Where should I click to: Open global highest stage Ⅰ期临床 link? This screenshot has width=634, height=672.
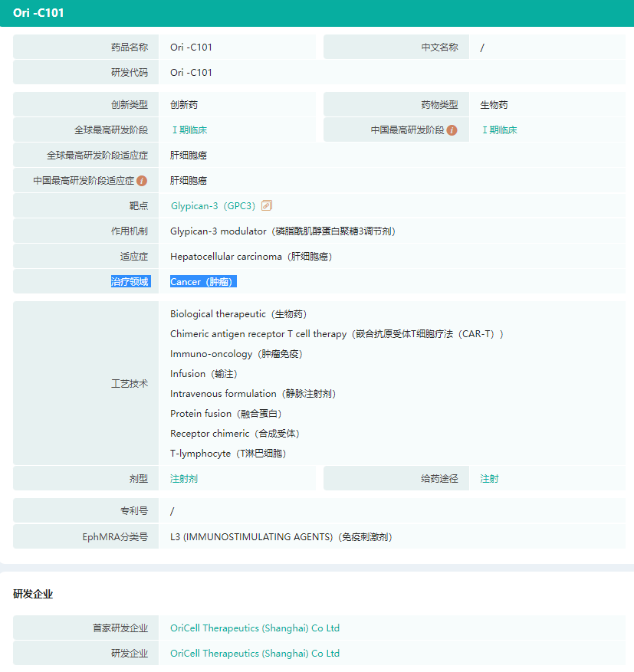[189, 129]
